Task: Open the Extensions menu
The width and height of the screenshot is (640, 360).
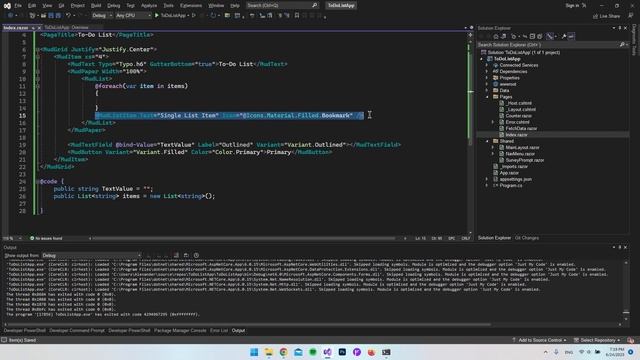Action: pos(191,6)
